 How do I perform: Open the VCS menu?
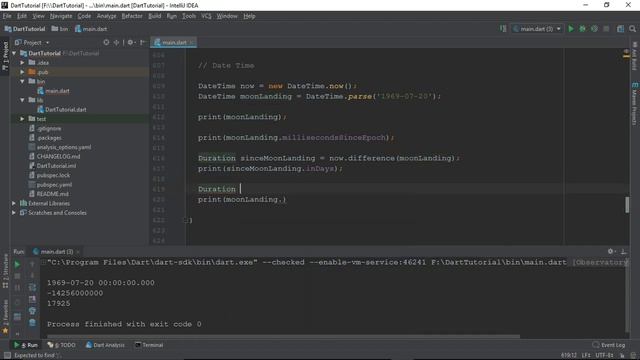coord(206,16)
